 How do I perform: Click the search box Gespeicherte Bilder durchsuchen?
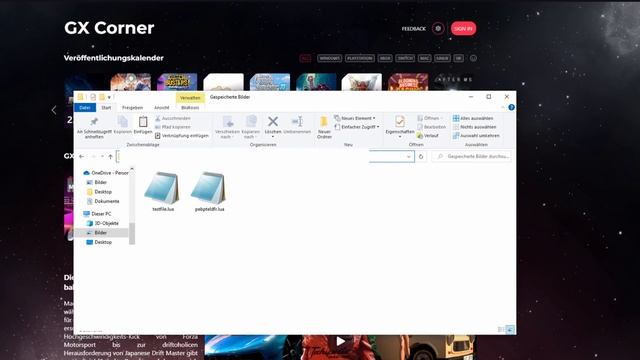pos(472,156)
